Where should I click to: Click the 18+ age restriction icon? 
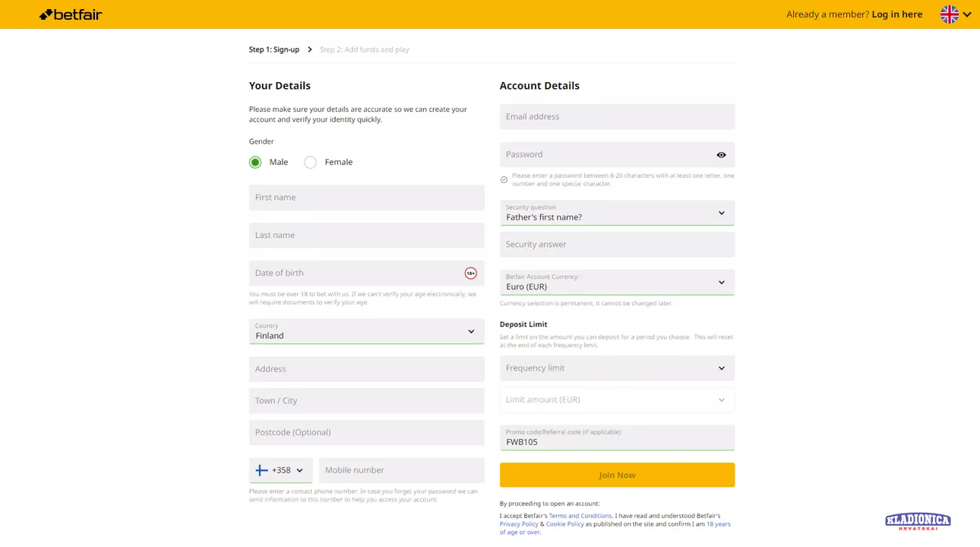(x=470, y=273)
